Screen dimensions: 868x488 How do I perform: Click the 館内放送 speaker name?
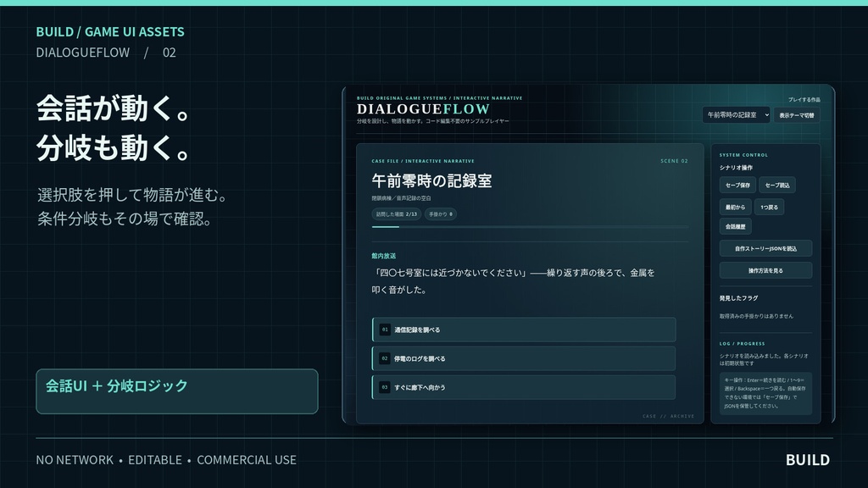[384, 256]
